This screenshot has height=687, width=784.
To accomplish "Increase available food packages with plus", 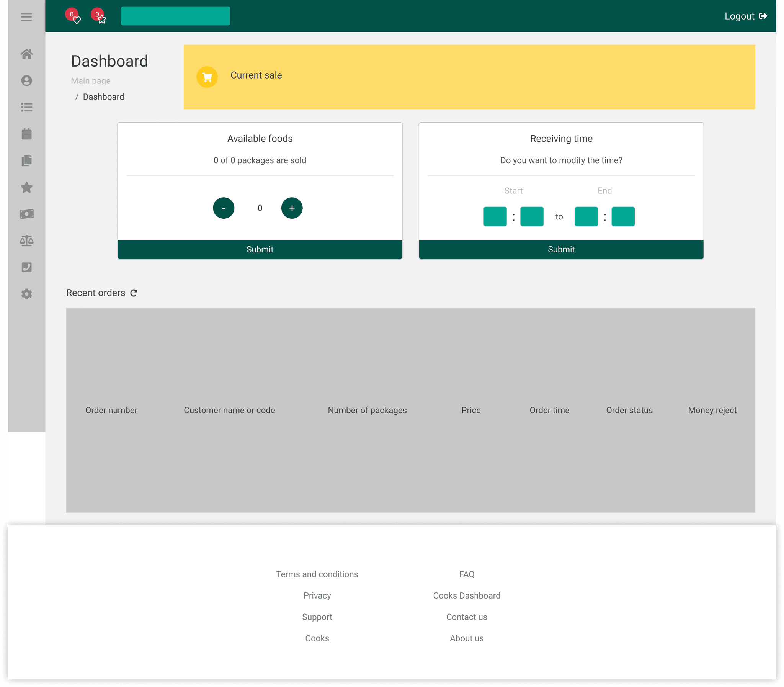I will coord(292,208).
